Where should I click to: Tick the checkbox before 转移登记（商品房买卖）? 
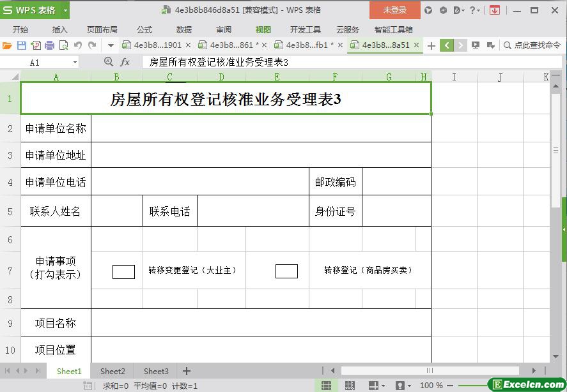(x=287, y=271)
